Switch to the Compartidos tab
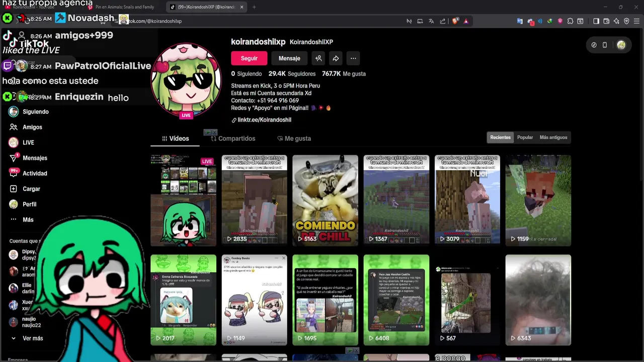The image size is (644, 362). pos(233,138)
